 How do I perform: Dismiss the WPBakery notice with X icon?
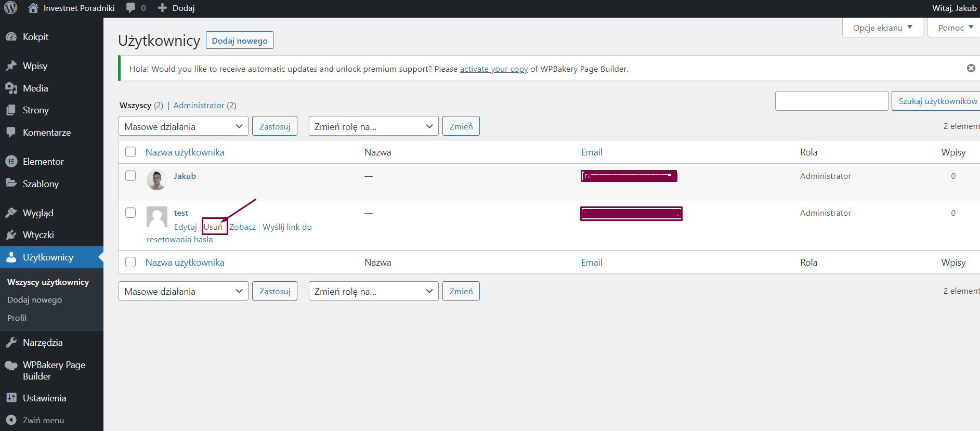971,68
